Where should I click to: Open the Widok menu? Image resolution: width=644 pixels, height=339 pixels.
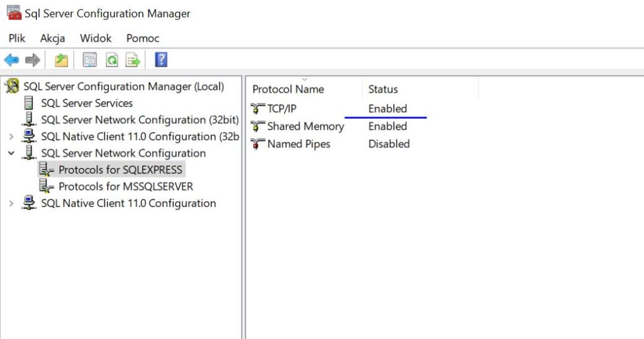coord(96,38)
